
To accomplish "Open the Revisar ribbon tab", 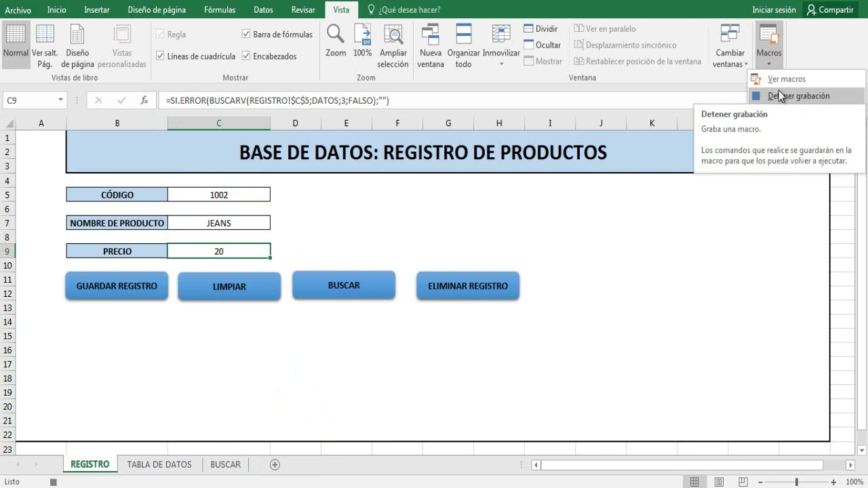I will (x=303, y=10).
